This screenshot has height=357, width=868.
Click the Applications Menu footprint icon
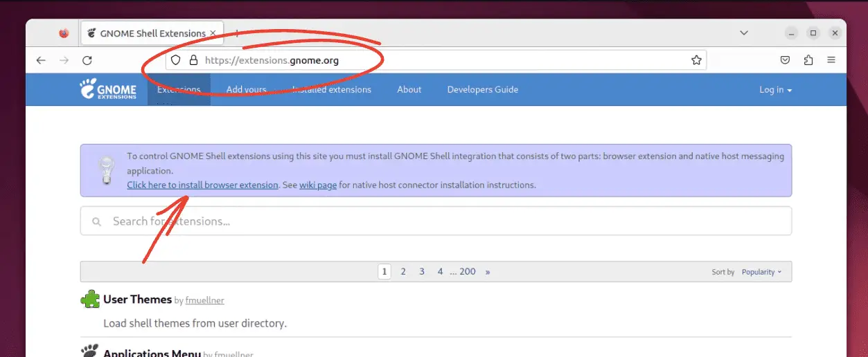pos(89,351)
